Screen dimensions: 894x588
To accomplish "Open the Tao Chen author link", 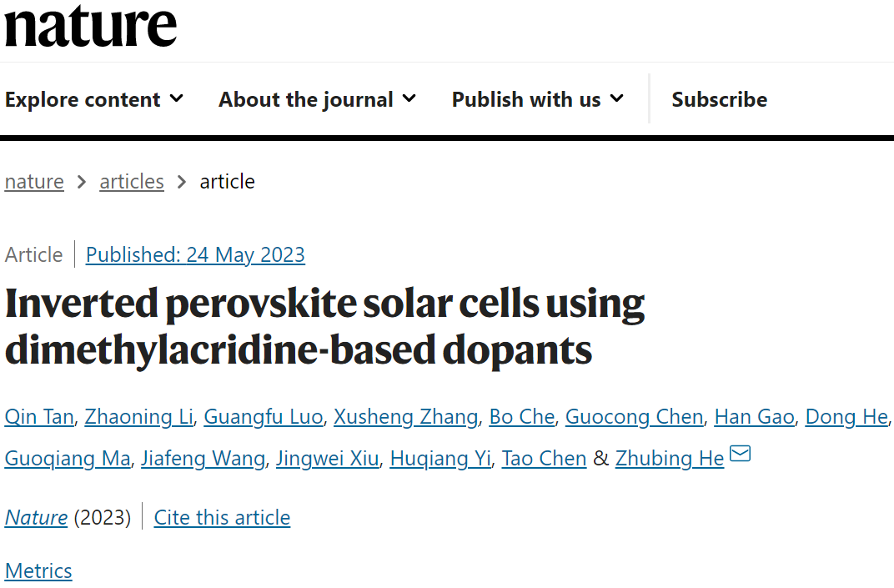I will coord(544,459).
